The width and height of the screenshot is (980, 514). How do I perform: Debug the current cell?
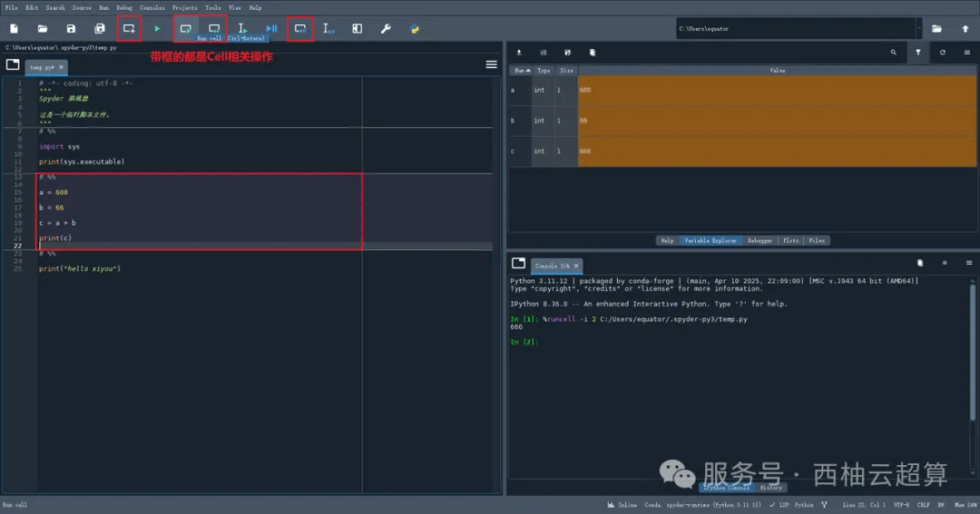300,29
